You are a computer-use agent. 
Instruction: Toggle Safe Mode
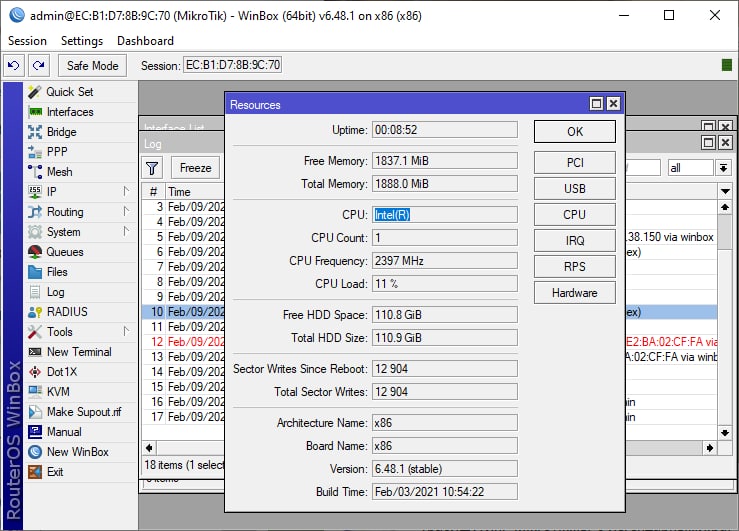[x=92, y=65]
